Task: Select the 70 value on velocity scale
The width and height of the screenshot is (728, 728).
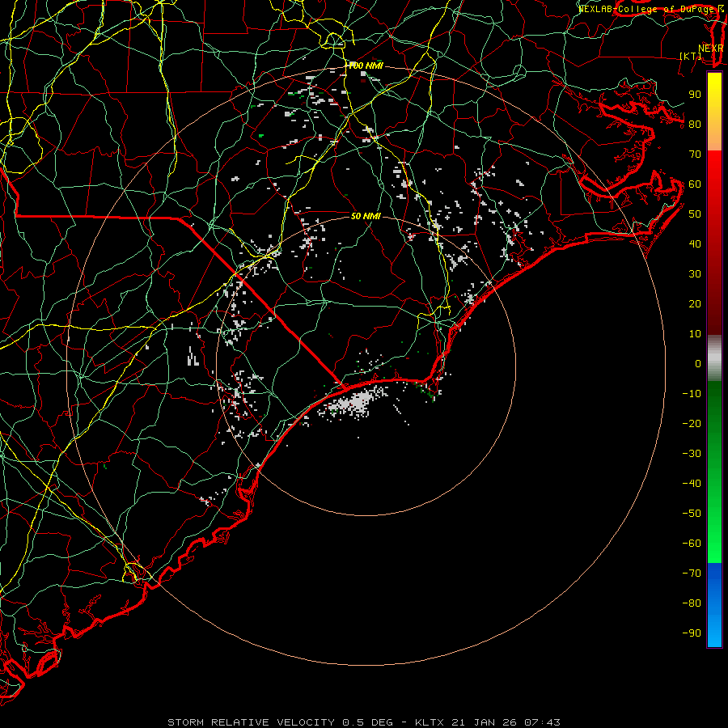Action: [x=695, y=154]
